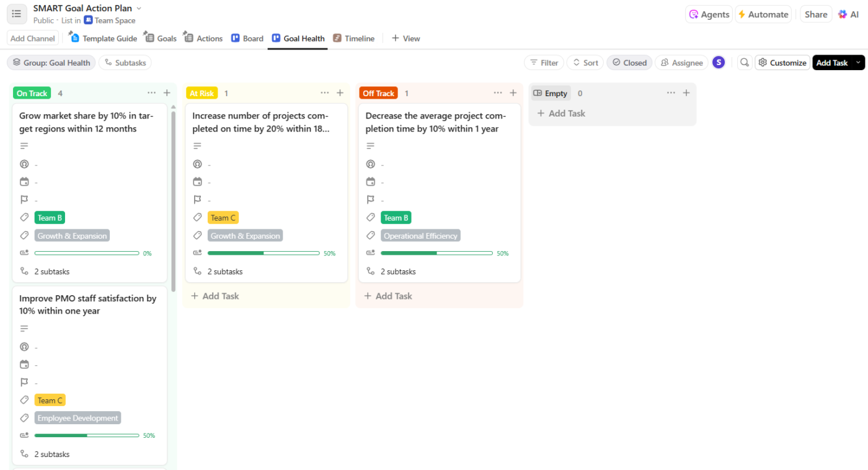Click the search magnifier icon
Screen dimensions: 868x470
click(745, 63)
